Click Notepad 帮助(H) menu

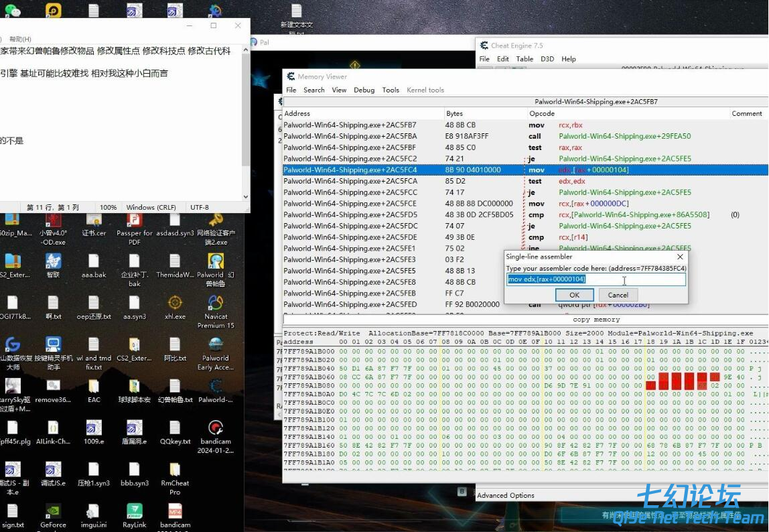[20, 39]
